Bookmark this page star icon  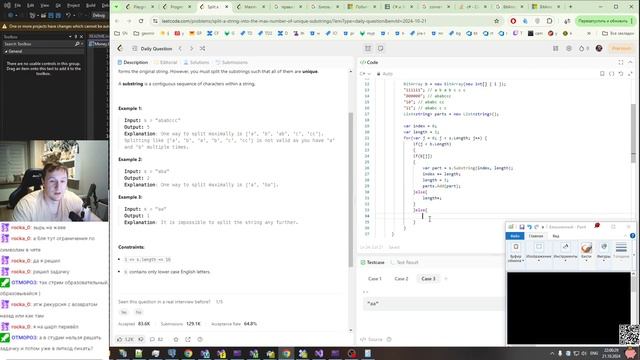[496, 21]
